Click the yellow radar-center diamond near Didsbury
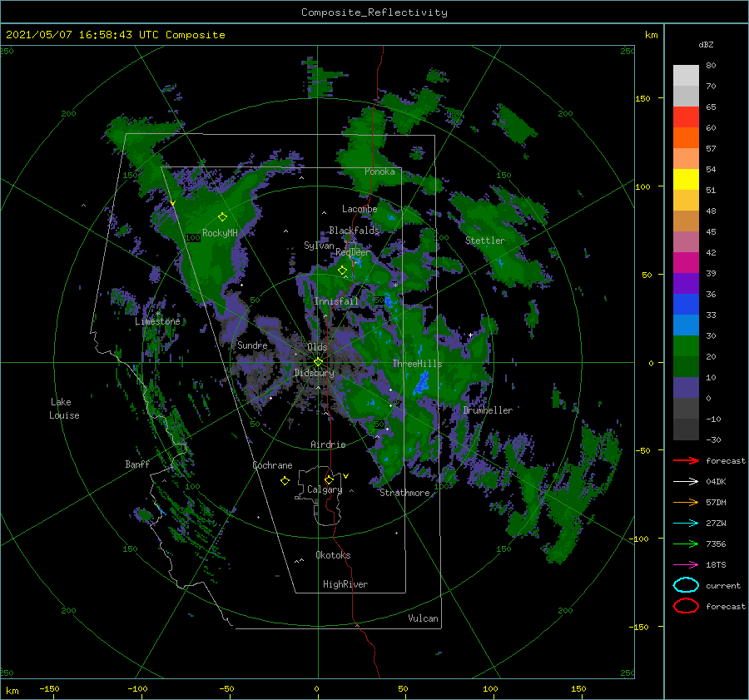The height and width of the screenshot is (700, 749). click(x=318, y=362)
